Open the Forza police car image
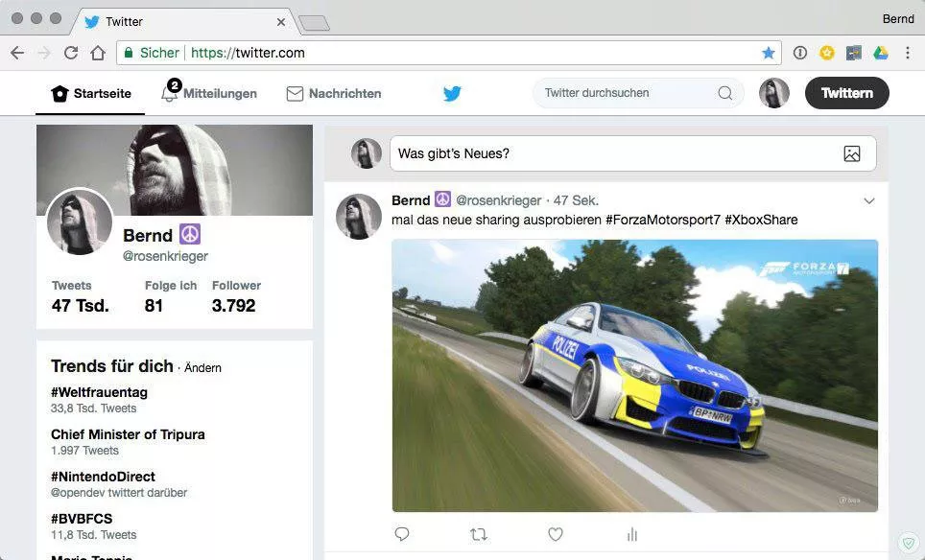The height and width of the screenshot is (560, 925). click(x=635, y=376)
